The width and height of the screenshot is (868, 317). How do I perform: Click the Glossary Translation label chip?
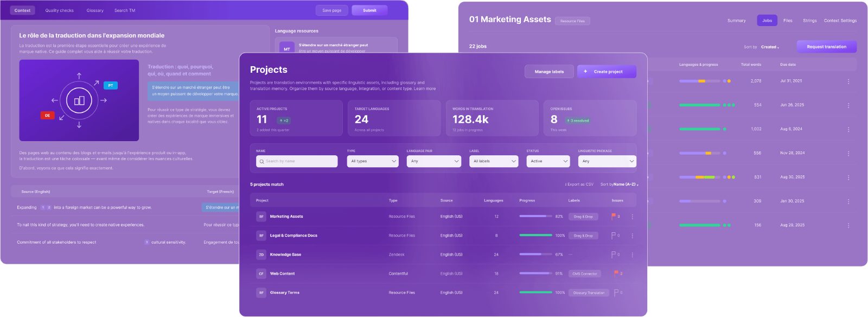pos(589,293)
